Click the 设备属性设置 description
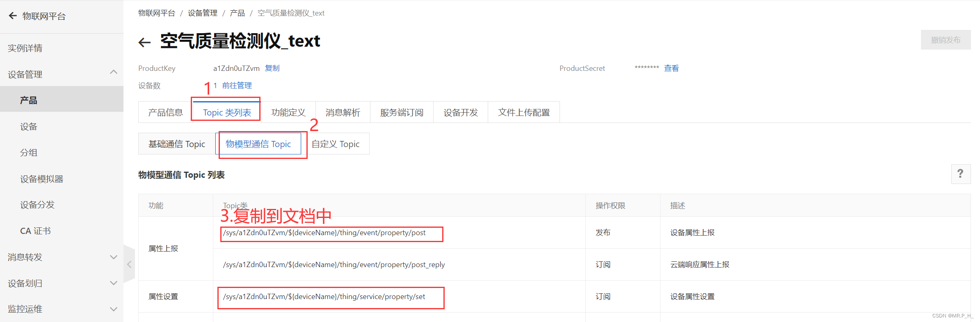The image size is (980, 322). click(x=692, y=297)
